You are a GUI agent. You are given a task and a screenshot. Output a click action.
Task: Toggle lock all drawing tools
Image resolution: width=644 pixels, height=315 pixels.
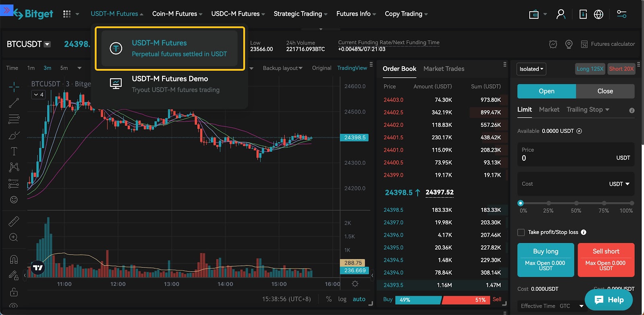[x=14, y=292]
